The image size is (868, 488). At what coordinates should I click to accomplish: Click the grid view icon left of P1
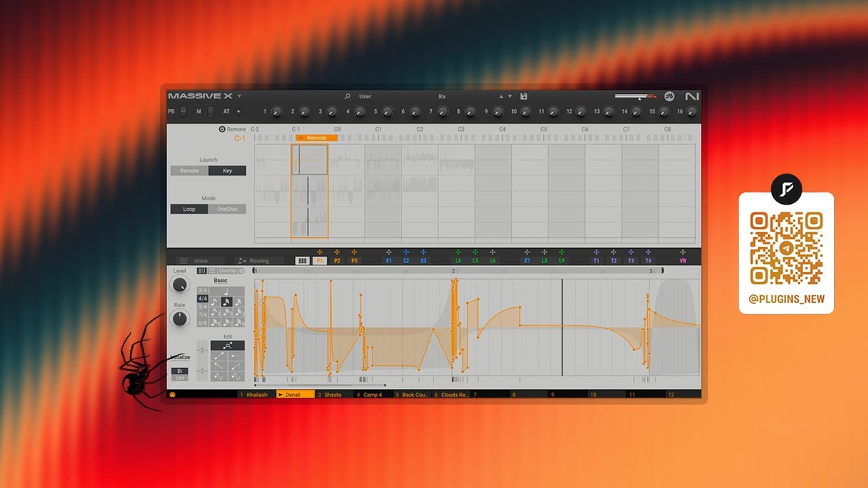coord(302,261)
